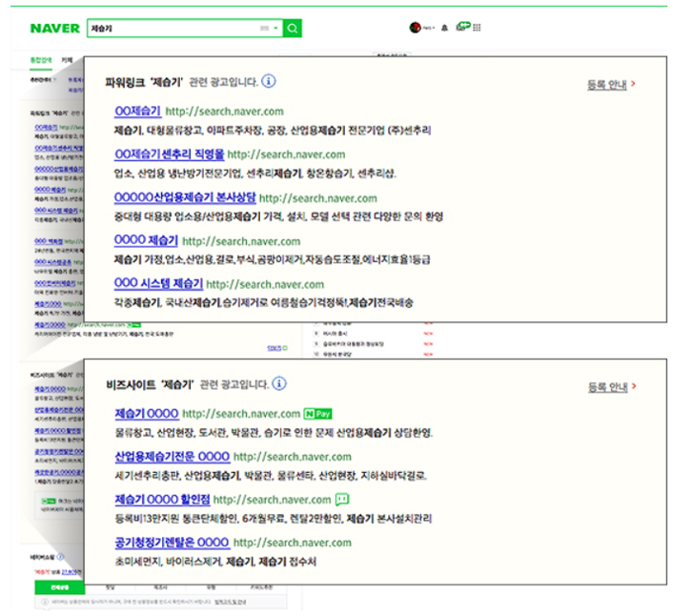Viewport: 691px width, 616px height.
Task: Click 파워링크 '제습기' heading text
Action: (144, 82)
